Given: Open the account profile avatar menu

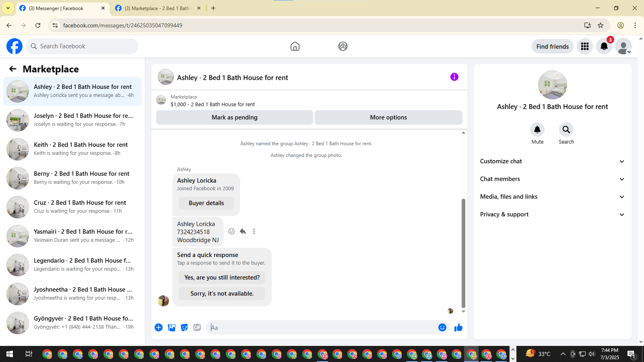Looking at the screenshot, I should (x=623, y=46).
